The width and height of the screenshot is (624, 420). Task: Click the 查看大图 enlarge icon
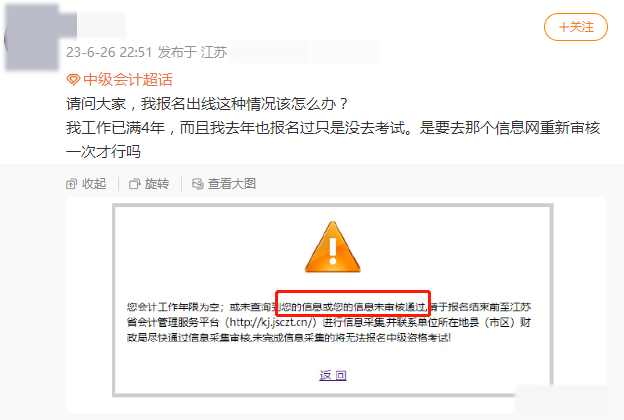click(x=198, y=184)
